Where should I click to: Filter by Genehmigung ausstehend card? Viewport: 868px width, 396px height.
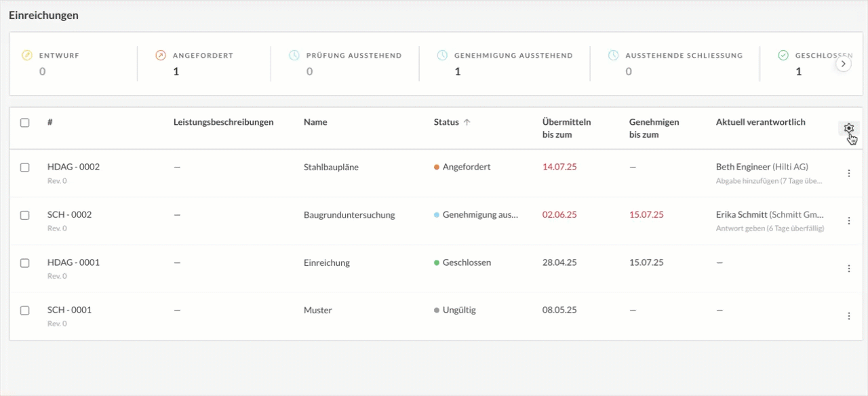pyautogui.click(x=505, y=63)
